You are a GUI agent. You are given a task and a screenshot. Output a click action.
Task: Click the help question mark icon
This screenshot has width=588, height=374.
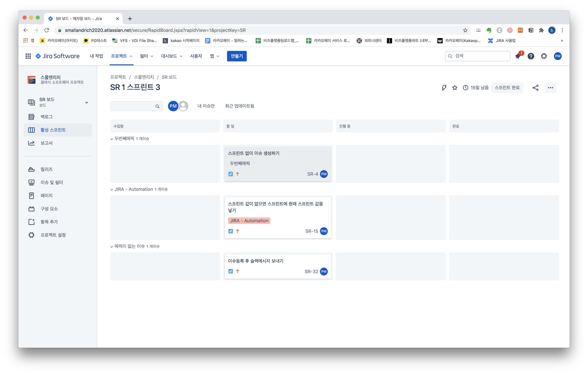point(531,56)
